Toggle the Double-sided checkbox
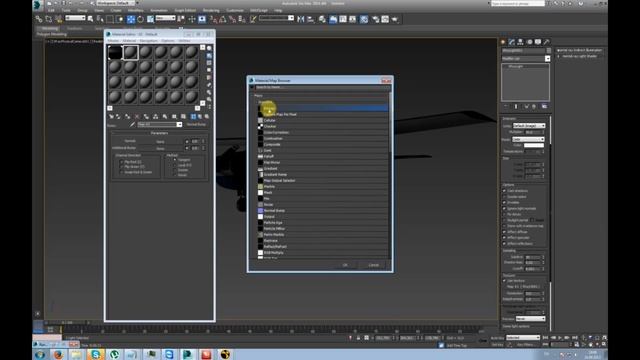 click(x=504, y=197)
